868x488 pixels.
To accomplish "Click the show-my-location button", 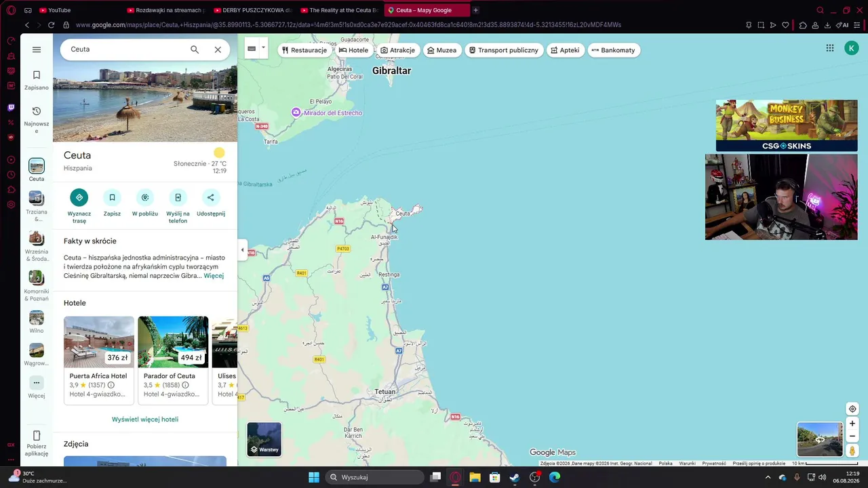I will point(852,409).
